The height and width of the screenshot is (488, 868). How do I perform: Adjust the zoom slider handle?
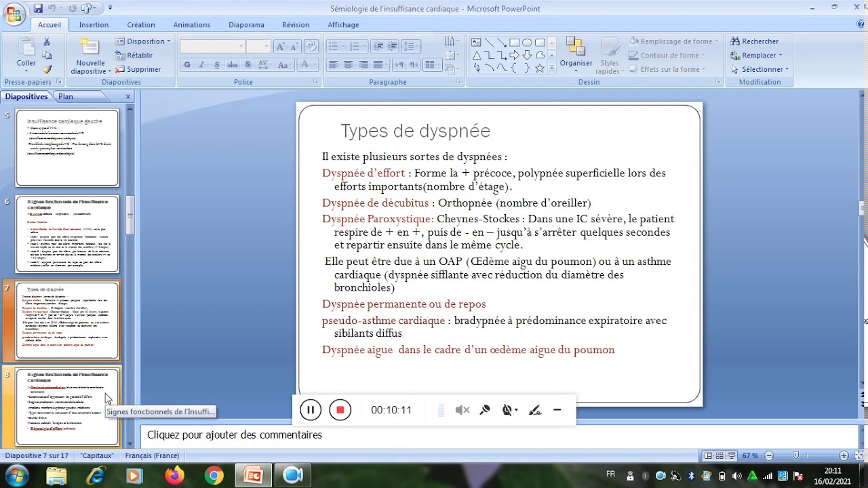(795, 456)
